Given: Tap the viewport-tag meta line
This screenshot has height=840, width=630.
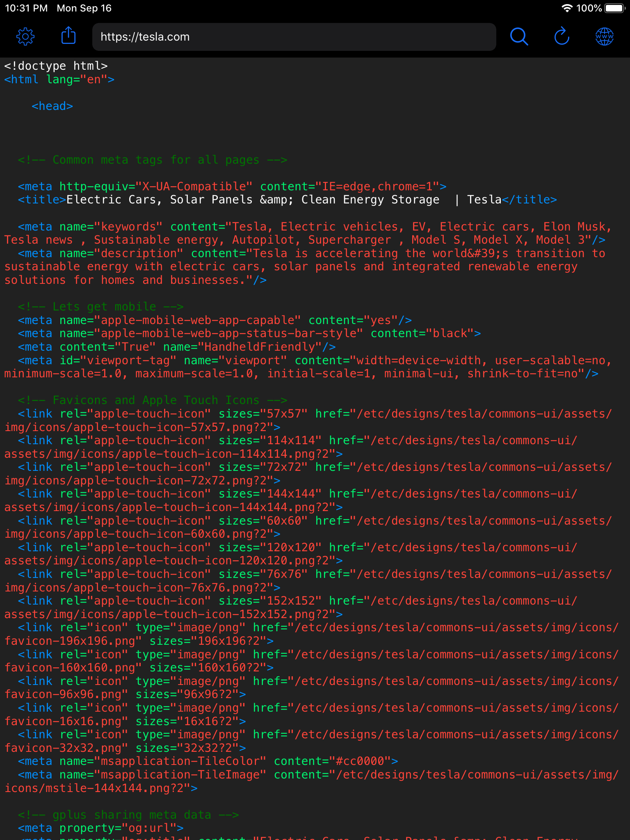Looking at the screenshot, I should pos(308,367).
